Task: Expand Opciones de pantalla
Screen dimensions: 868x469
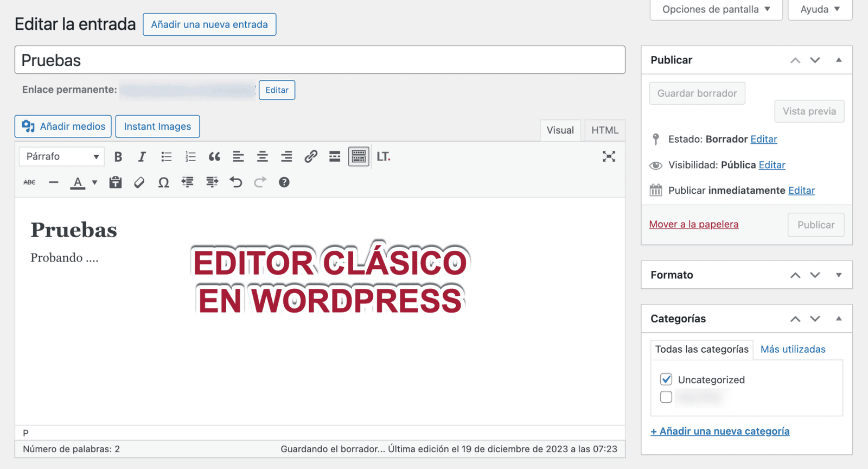Action: click(716, 9)
